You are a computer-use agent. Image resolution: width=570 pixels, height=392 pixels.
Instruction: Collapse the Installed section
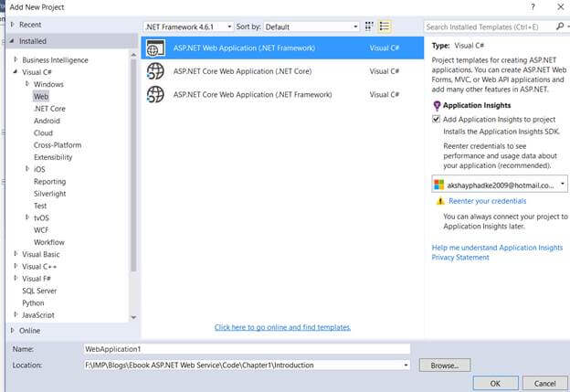coord(12,41)
